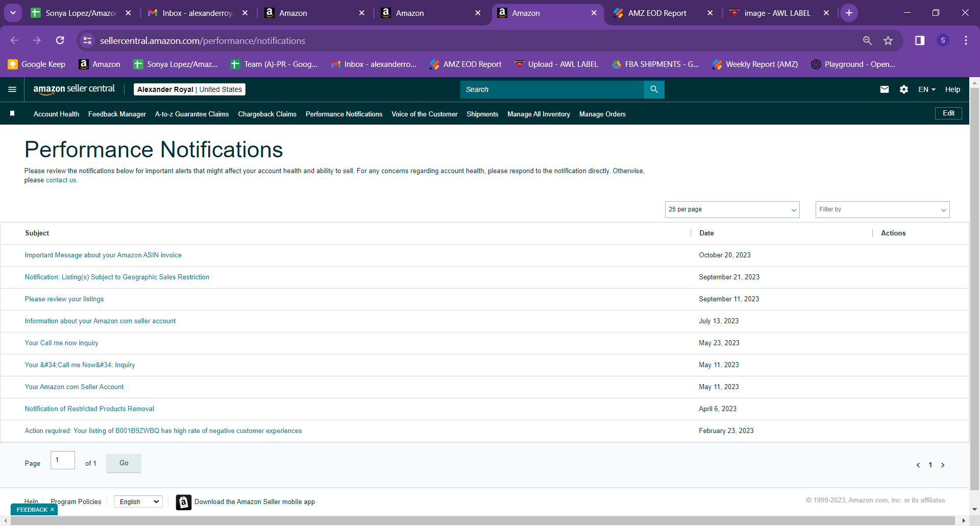This screenshot has width=980, height=526.
Task: Open Chargeback Claims menu item
Action: 267,114
